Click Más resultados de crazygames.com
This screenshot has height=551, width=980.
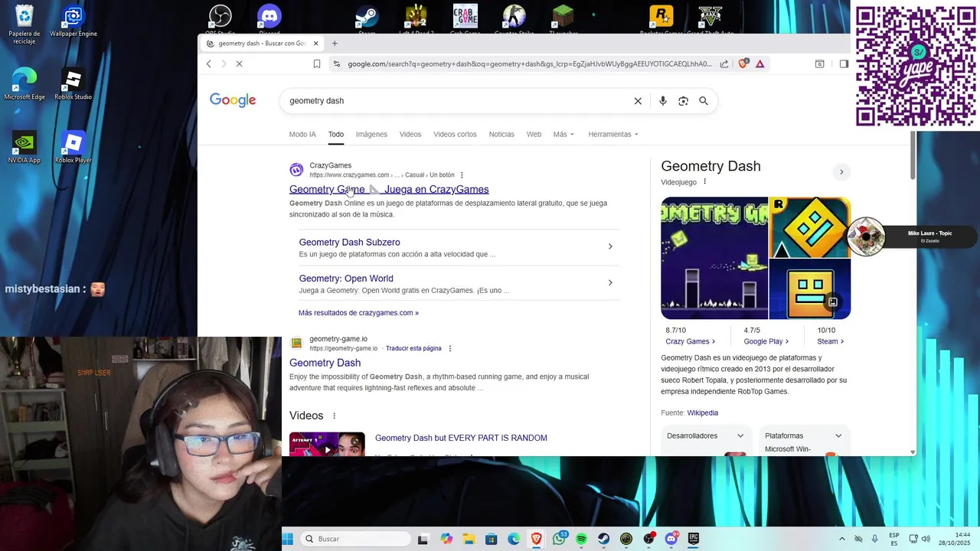pyautogui.click(x=358, y=312)
